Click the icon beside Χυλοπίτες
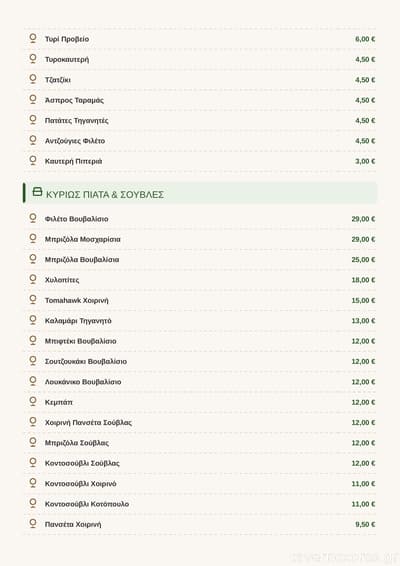The width and height of the screenshot is (400, 566). [33, 279]
